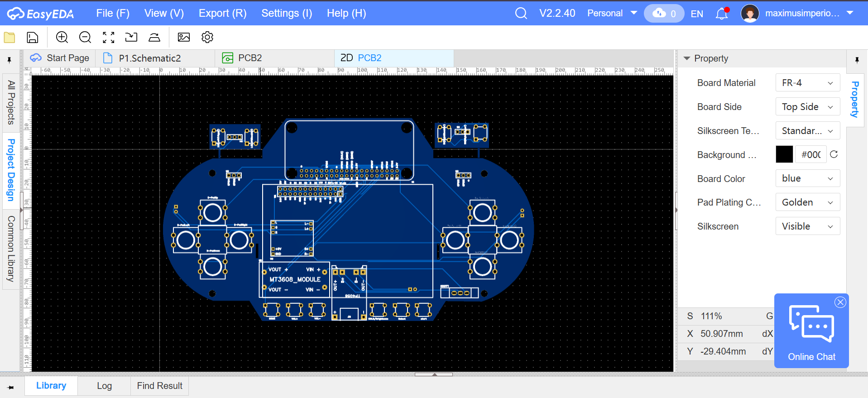Click the save floppy disk icon
This screenshot has width=868, height=398.
[33, 38]
